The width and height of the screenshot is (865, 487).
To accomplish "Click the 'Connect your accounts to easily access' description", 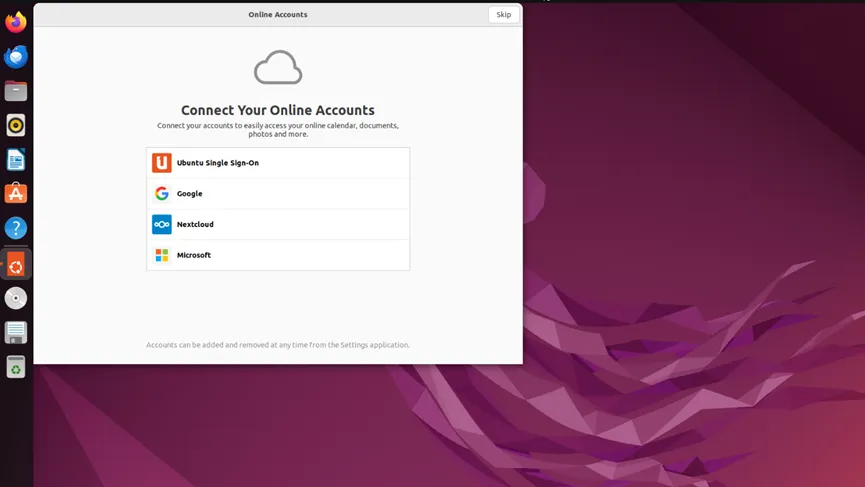I will [x=278, y=130].
